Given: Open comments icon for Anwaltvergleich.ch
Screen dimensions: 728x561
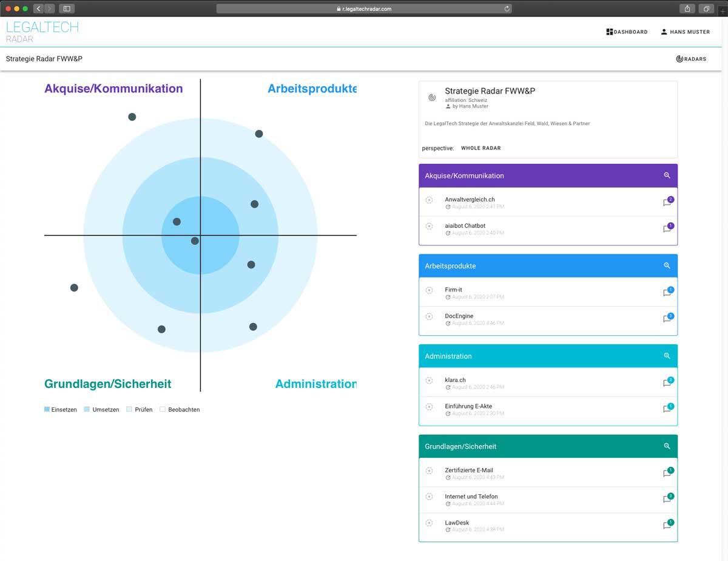Looking at the screenshot, I should 667,202.
